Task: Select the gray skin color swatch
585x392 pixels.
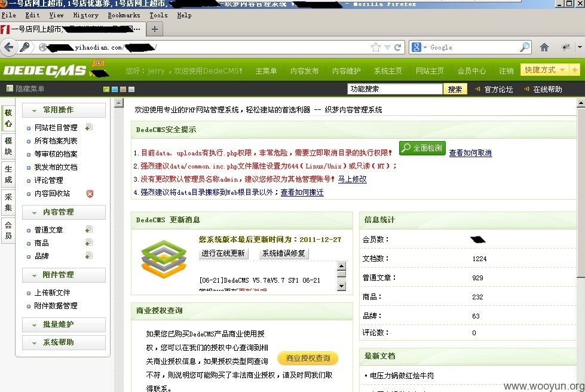Action: (x=131, y=89)
